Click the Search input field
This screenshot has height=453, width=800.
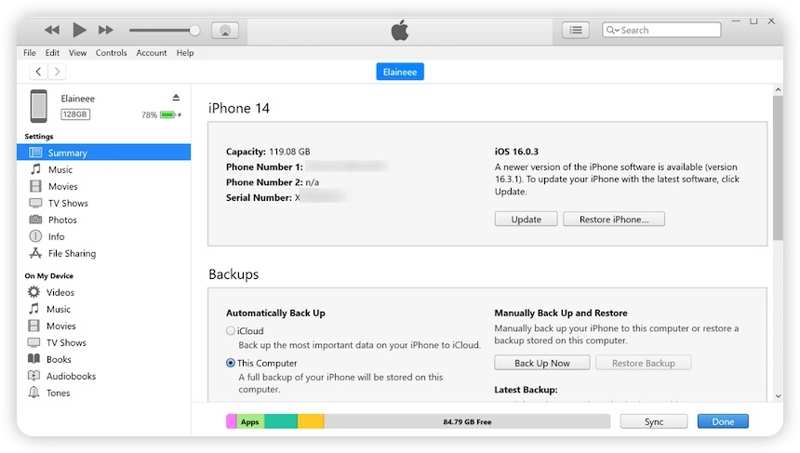(x=662, y=30)
